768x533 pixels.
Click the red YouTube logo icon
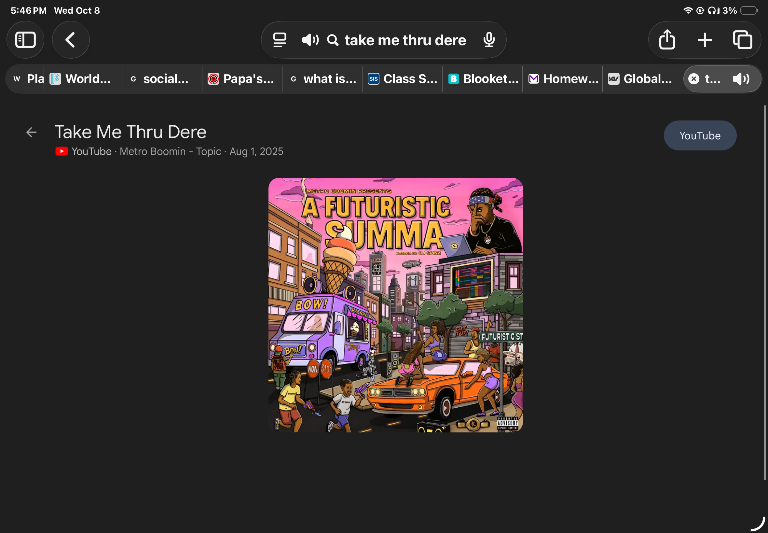[x=62, y=151]
